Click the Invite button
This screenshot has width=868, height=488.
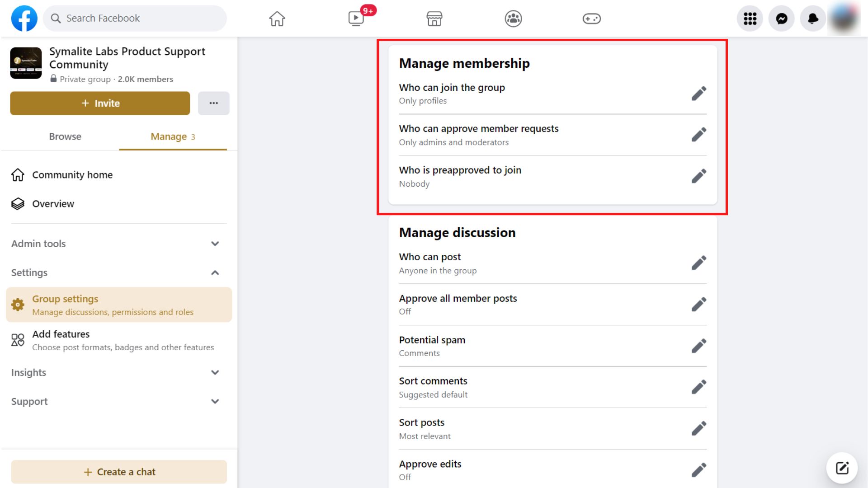click(100, 103)
